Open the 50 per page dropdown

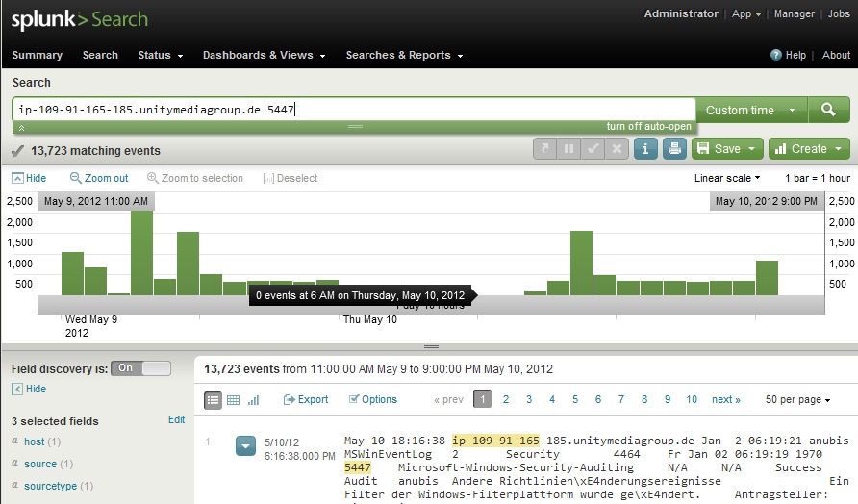tap(797, 399)
